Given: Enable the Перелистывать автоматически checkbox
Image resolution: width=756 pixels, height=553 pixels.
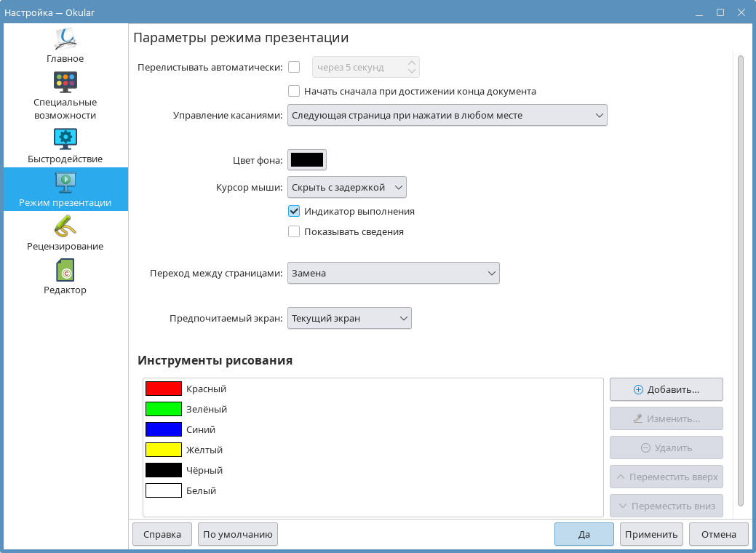Looking at the screenshot, I should point(294,68).
